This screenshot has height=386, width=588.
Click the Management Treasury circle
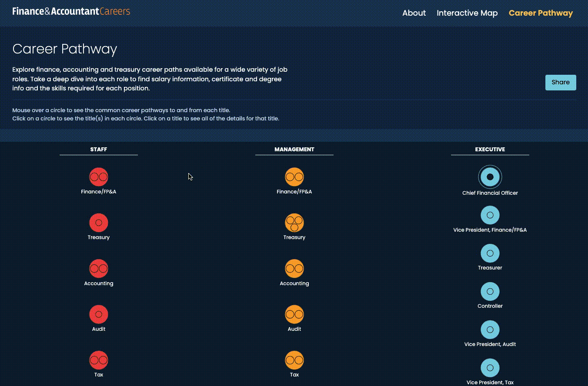point(294,223)
